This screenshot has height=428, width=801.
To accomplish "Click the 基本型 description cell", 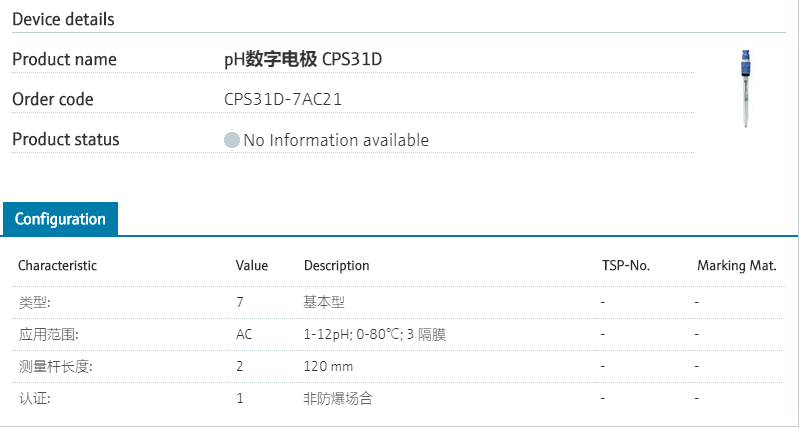I will (x=324, y=302).
